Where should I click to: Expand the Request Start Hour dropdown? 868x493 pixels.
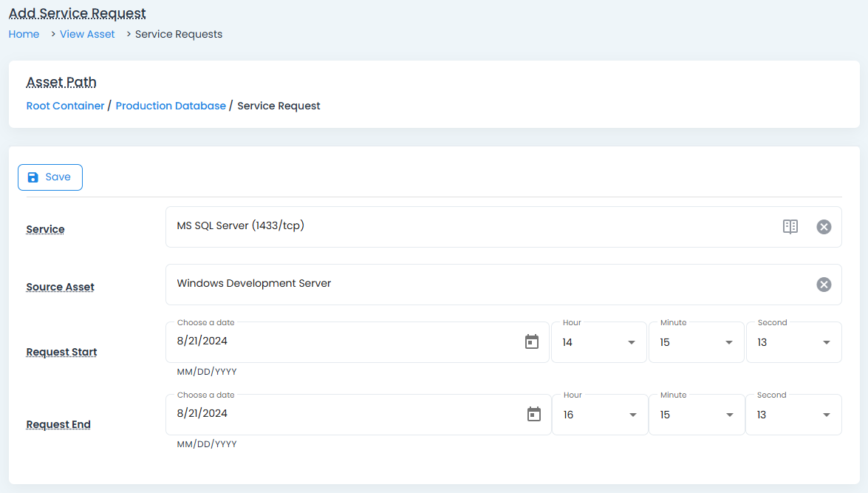(x=598, y=342)
